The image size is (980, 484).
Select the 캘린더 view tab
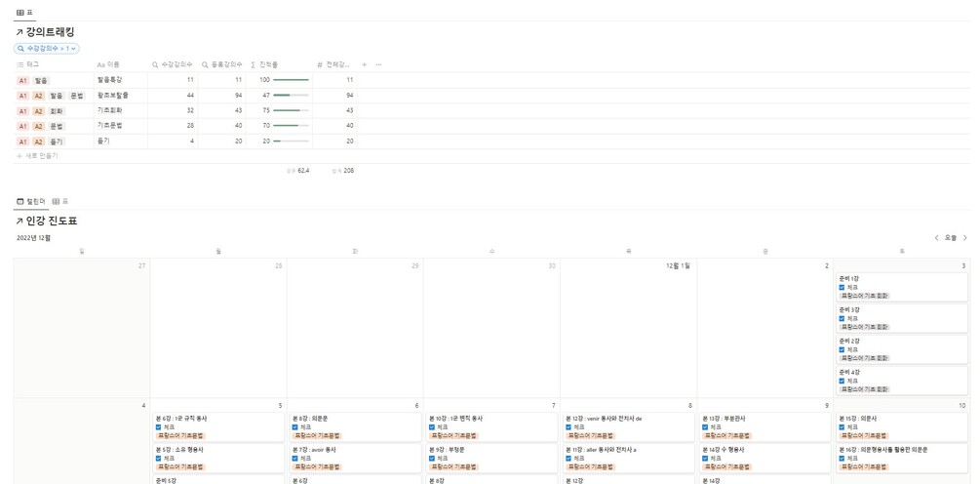pyautogui.click(x=30, y=201)
